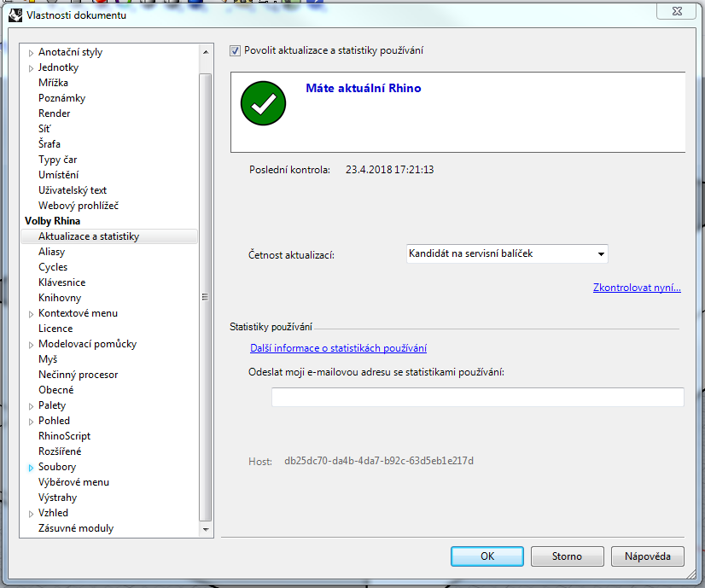This screenshot has width=705, height=588.
Task: Select Zásuvné moduly in the tree
Action: 76,528
